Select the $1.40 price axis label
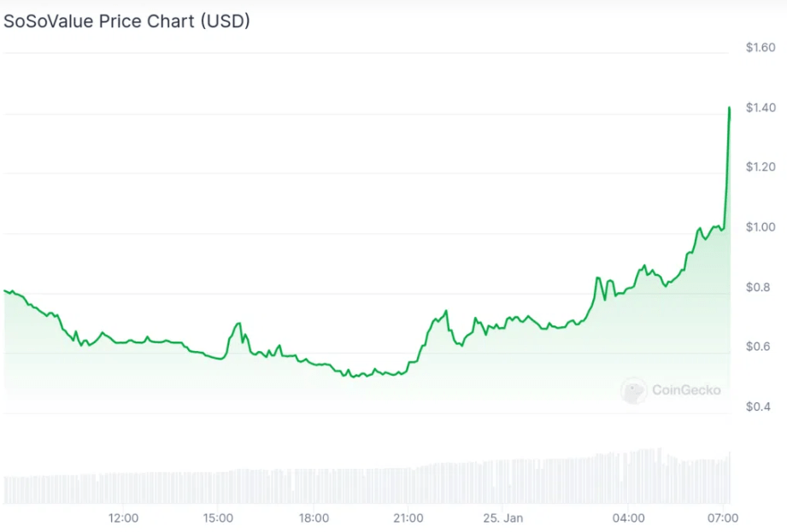787x532 pixels. [x=760, y=108]
